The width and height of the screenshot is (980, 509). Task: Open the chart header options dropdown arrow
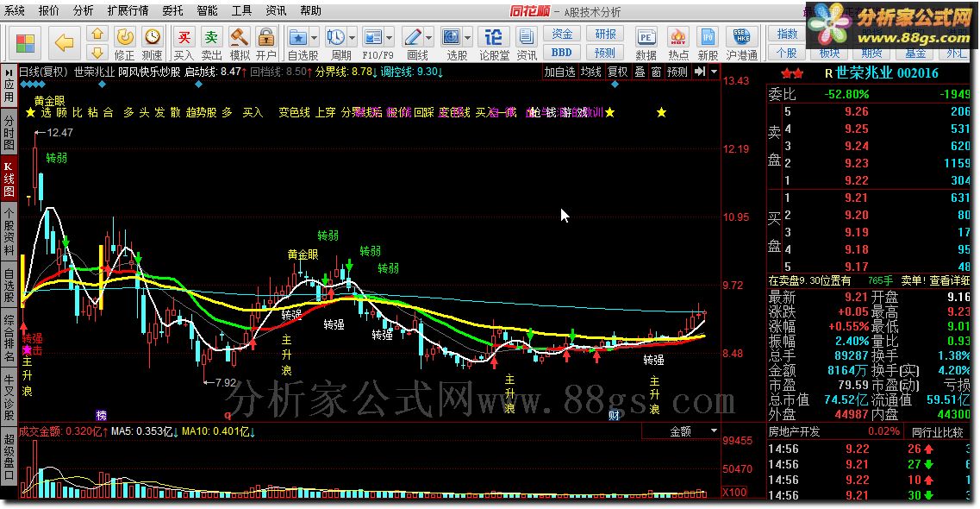[x=714, y=72]
